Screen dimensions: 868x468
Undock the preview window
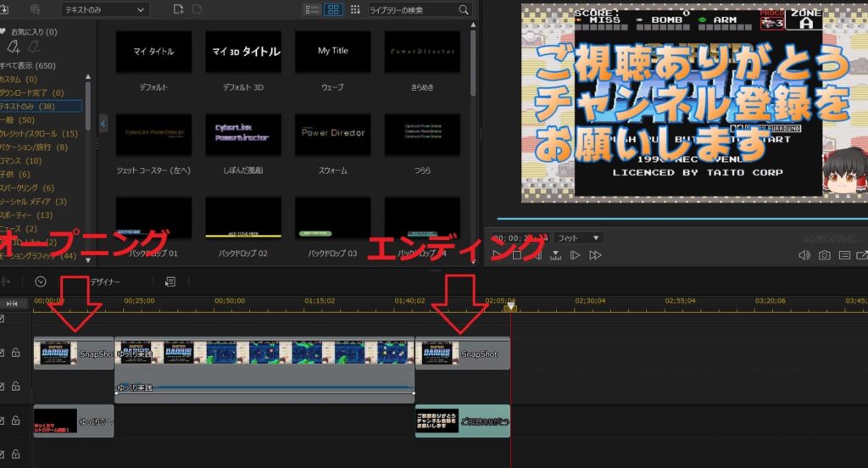[862, 255]
